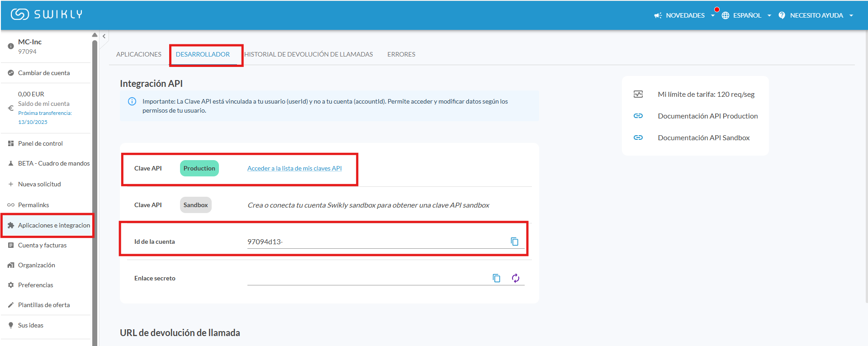Expand the Necesito ayuda dropdown
Screen dimensions: 868x346
pyautogui.click(x=851, y=15)
